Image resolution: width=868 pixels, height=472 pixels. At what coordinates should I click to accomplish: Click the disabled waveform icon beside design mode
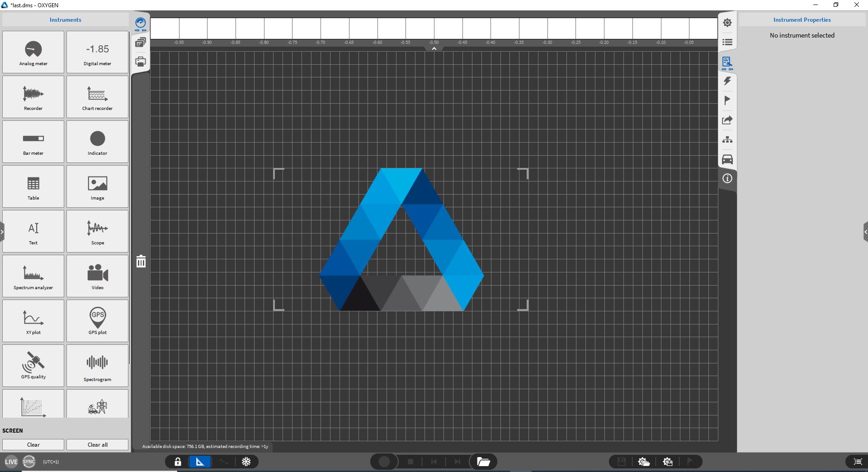pos(224,462)
